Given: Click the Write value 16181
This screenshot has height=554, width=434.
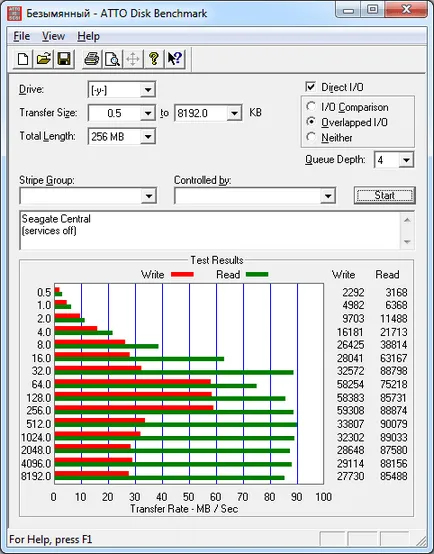Looking at the screenshot, I should pyautogui.click(x=350, y=332).
